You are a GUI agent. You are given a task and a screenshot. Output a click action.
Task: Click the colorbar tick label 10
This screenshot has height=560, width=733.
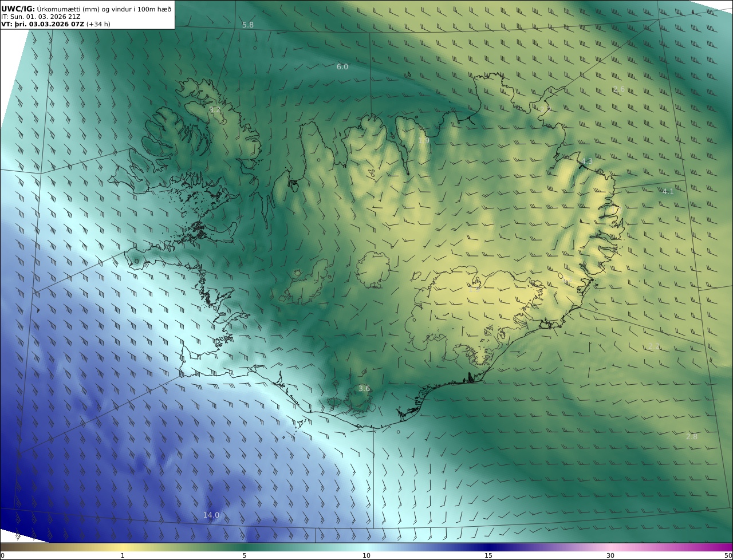click(366, 555)
